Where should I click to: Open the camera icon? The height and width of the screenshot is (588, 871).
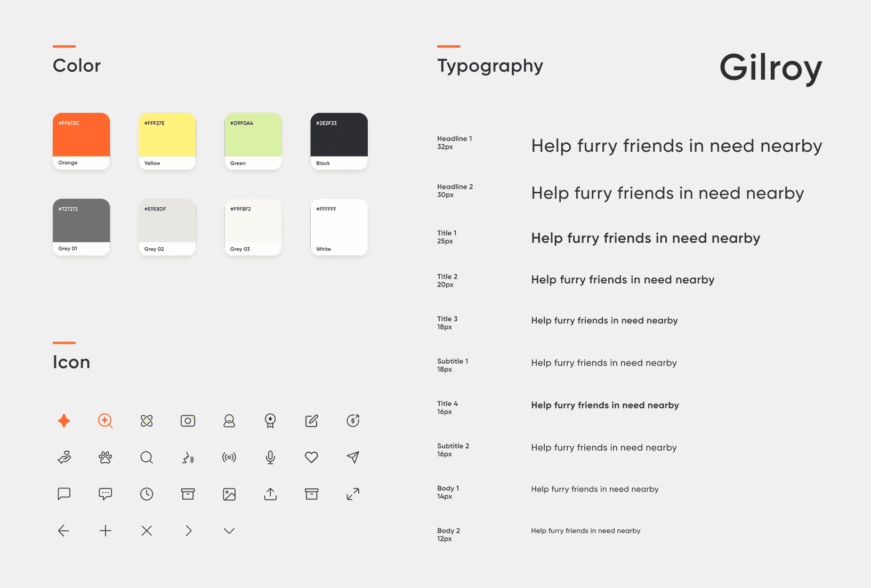tap(188, 421)
